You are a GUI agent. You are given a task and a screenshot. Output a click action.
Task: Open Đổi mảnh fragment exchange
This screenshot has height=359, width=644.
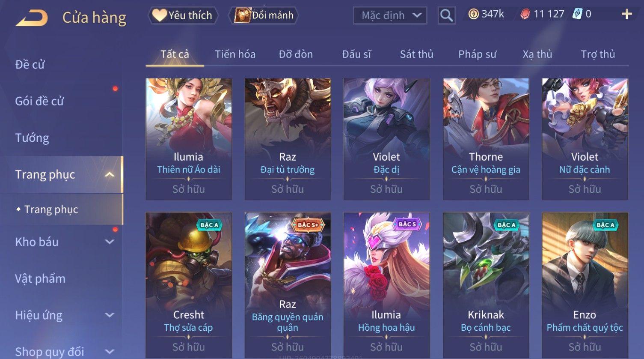click(x=264, y=15)
